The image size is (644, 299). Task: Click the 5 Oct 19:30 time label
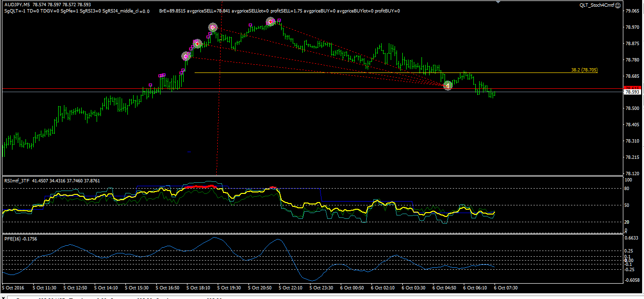[229, 288]
